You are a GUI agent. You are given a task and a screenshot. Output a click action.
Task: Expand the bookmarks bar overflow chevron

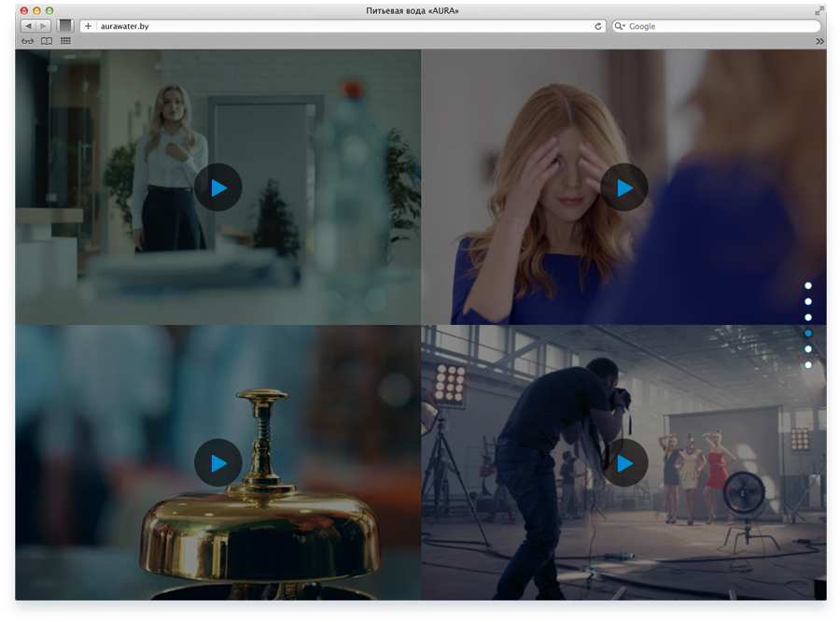pyautogui.click(x=819, y=41)
